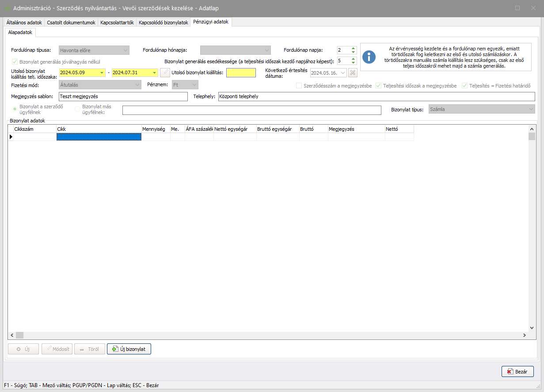This screenshot has height=392, width=544.
Task: Click the Új bizonylat button
Action: point(129,349)
